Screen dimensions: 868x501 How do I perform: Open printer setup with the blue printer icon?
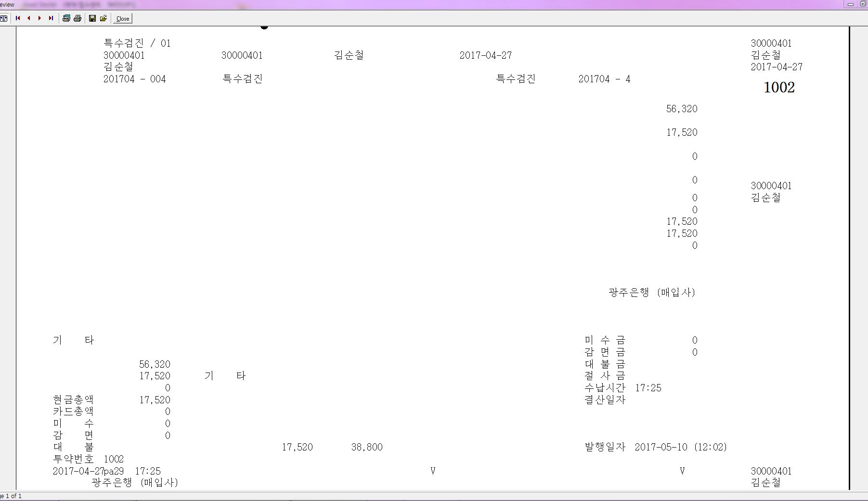pyautogui.click(x=66, y=18)
